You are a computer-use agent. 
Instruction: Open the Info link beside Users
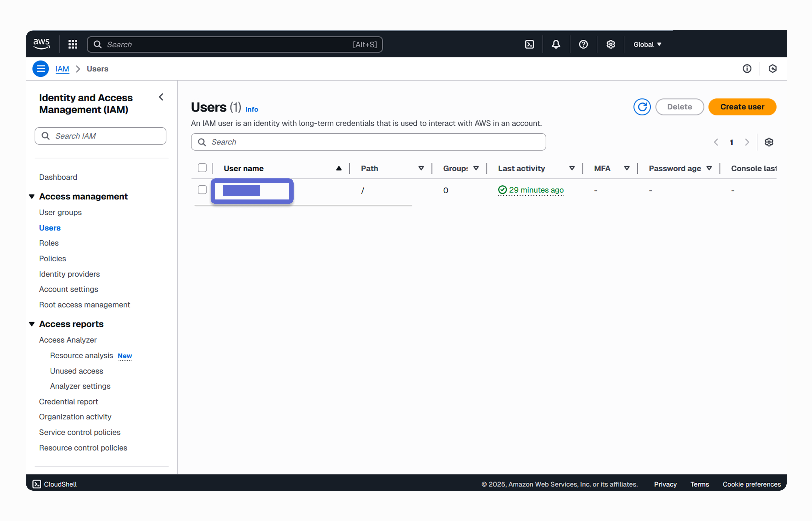tap(252, 109)
